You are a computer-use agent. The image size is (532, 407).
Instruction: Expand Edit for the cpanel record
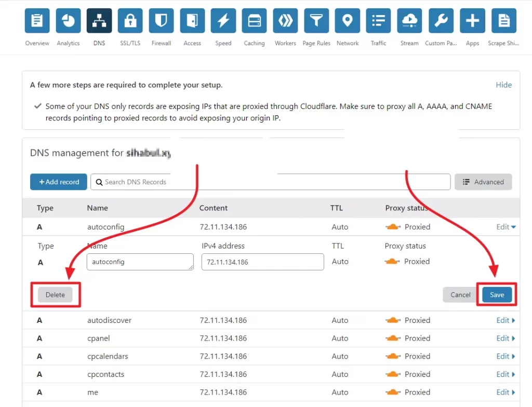click(506, 338)
